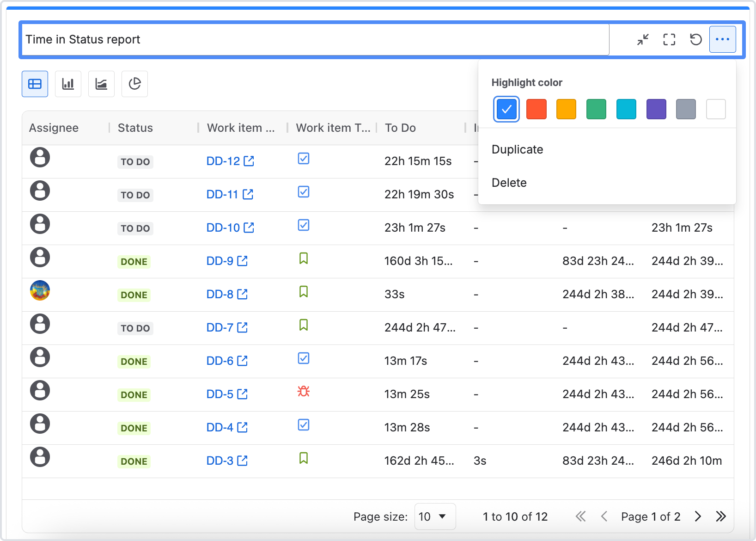Image resolution: width=756 pixels, height=541 pixels.
Task: Switch to pie chart view
Action: click(134, 84)
